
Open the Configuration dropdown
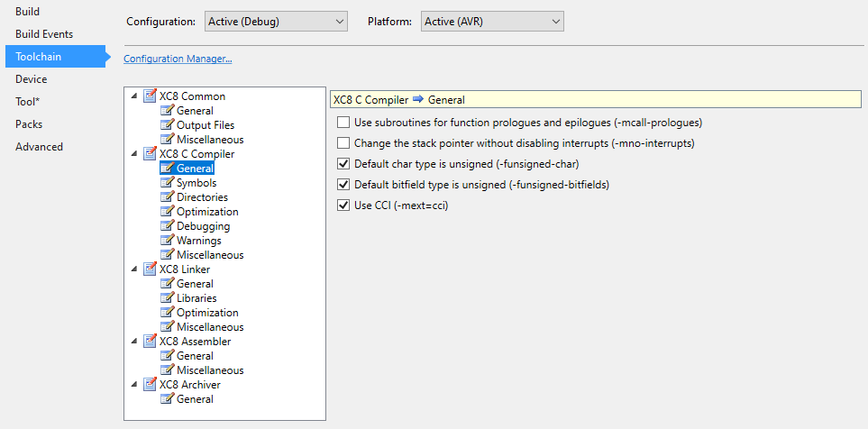pyautogui.click(x=275, y=21)
